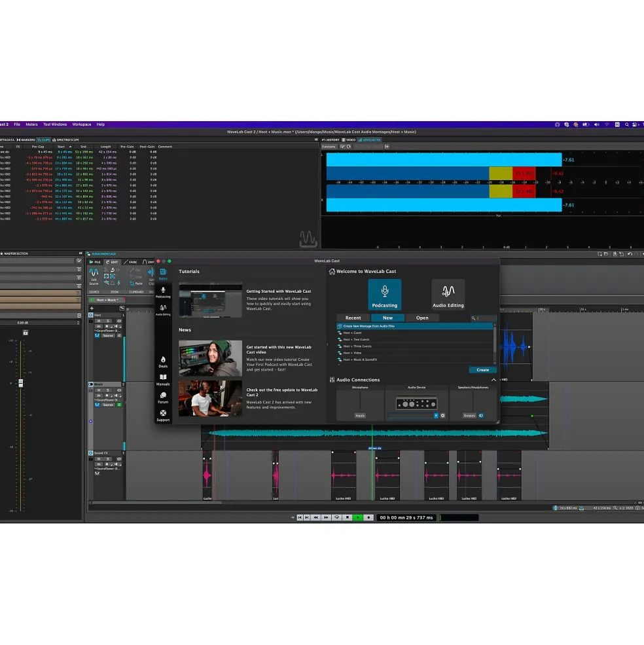Start recording with the record button
This screenshot has width=644, height=645.
point(368,517)
